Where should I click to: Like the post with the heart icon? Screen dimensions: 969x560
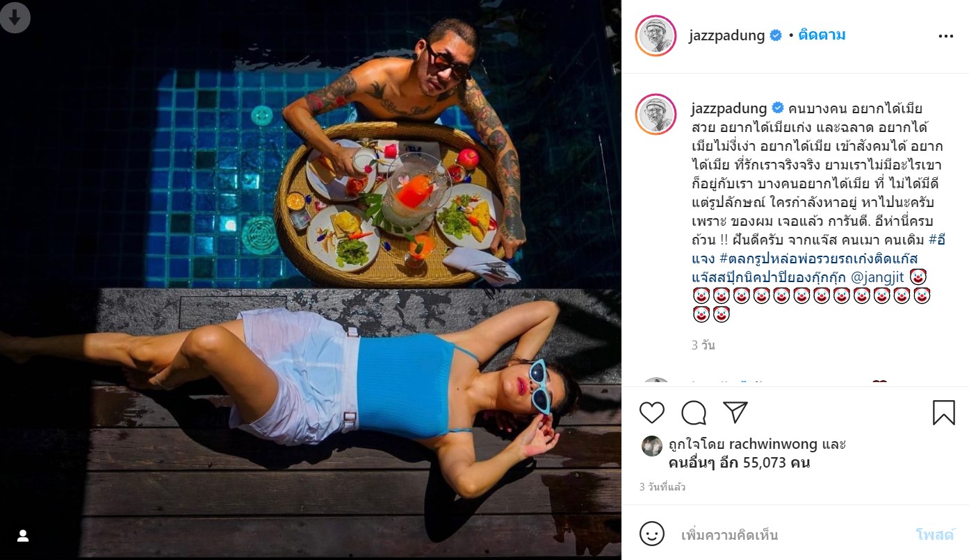[x=652, y=413]
